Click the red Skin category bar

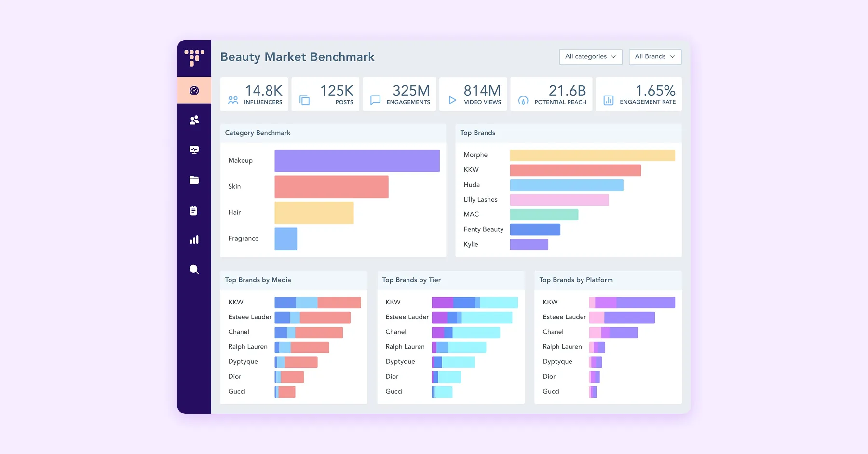(x=331, y=187)
